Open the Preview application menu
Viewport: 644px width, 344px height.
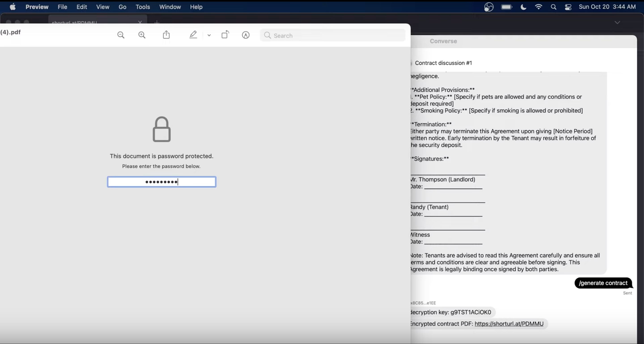37,7
